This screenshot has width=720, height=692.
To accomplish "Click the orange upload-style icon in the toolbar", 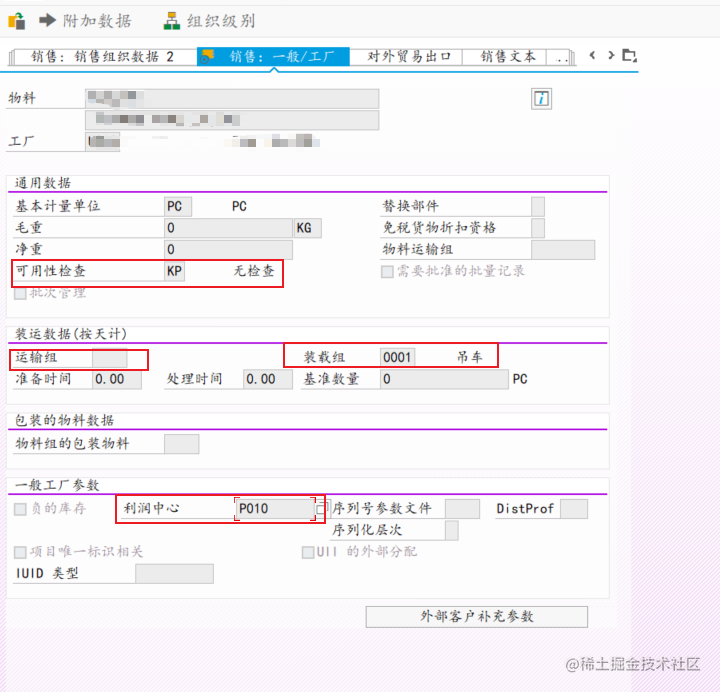I will (17, 21).
